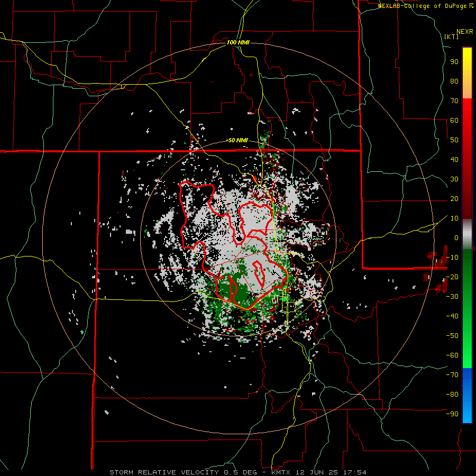Click the STORM RELATIVE VELOCITY caption text
Screen dimensions: 476x476
(x=164, y=472)
